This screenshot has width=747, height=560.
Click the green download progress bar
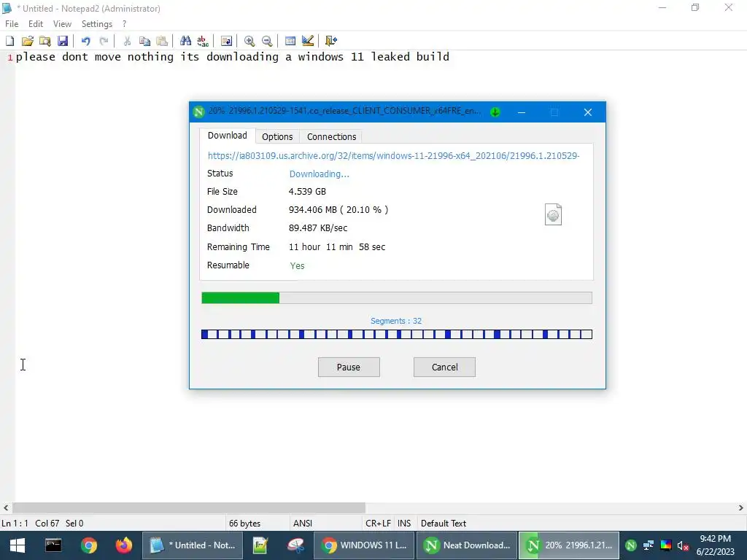click(396, 298)
